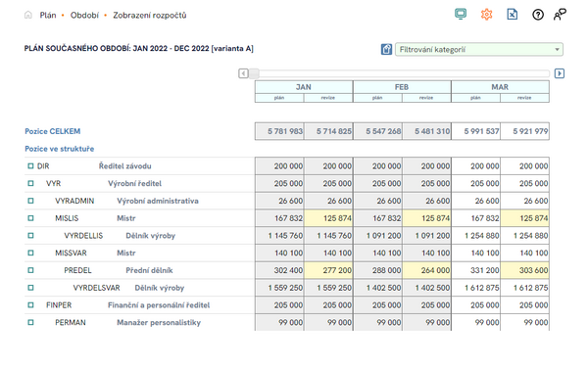Open settings via orange gear icon
Image resolution: width=588 pixels, height=370 pixels.
pyautogui.click(x=486, y=15)
